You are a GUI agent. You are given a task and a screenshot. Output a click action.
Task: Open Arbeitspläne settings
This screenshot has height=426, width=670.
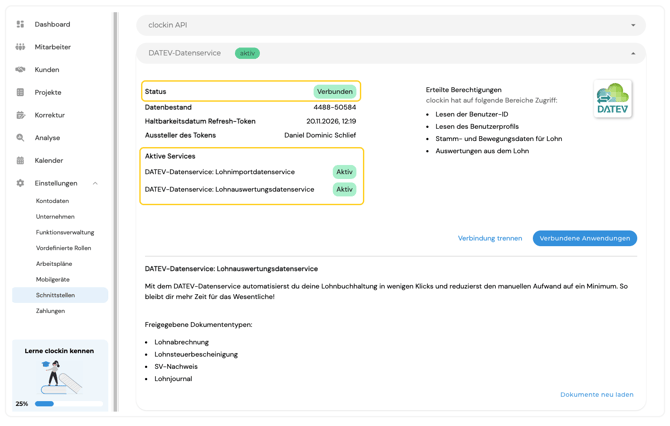(54, 264)
